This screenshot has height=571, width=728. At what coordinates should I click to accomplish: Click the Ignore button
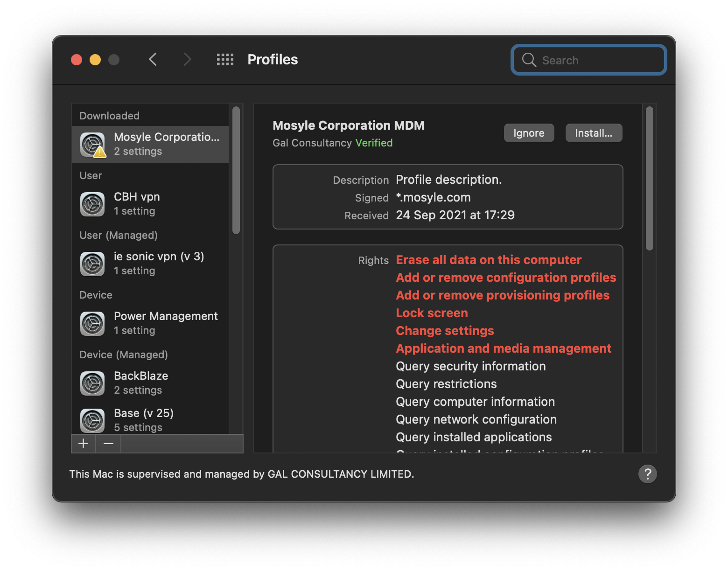tap(529, 133)
